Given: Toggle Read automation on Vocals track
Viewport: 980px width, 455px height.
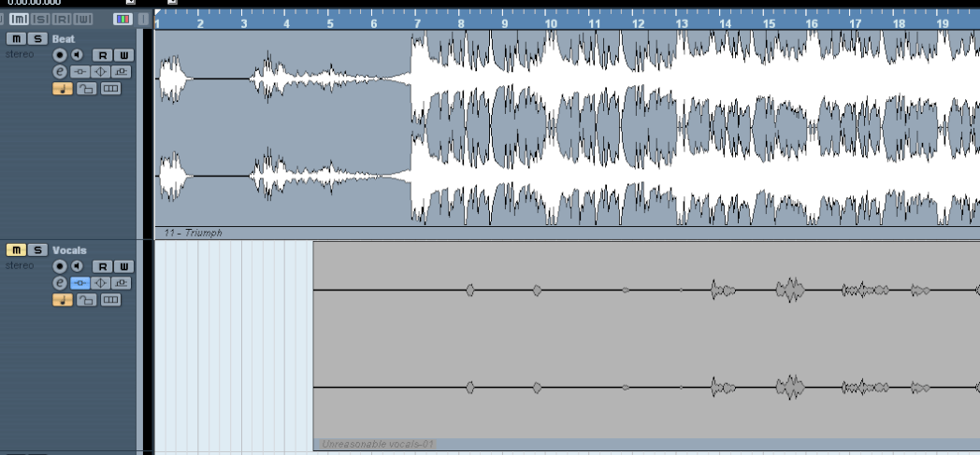Looking at the screenshot, I should (x=103, y=266).
